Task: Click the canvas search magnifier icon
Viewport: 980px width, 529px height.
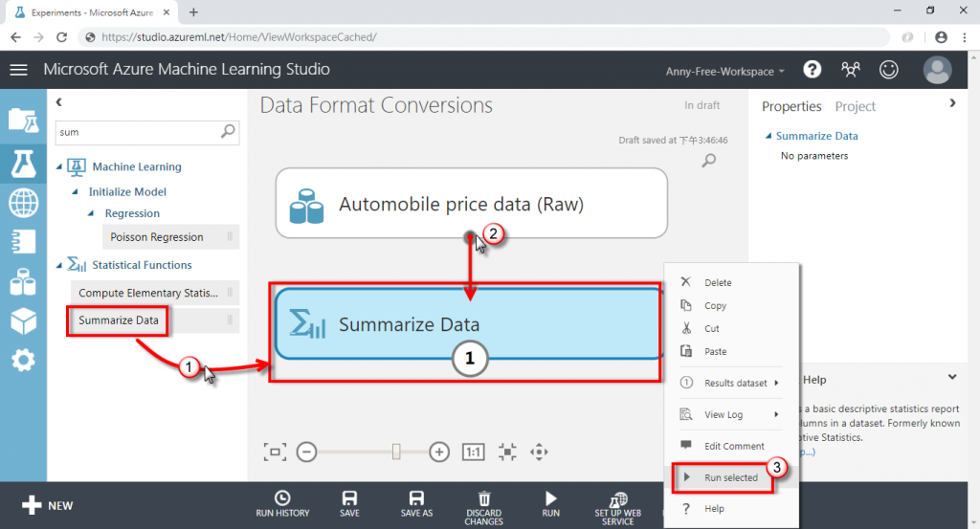Action: (709, 161)
